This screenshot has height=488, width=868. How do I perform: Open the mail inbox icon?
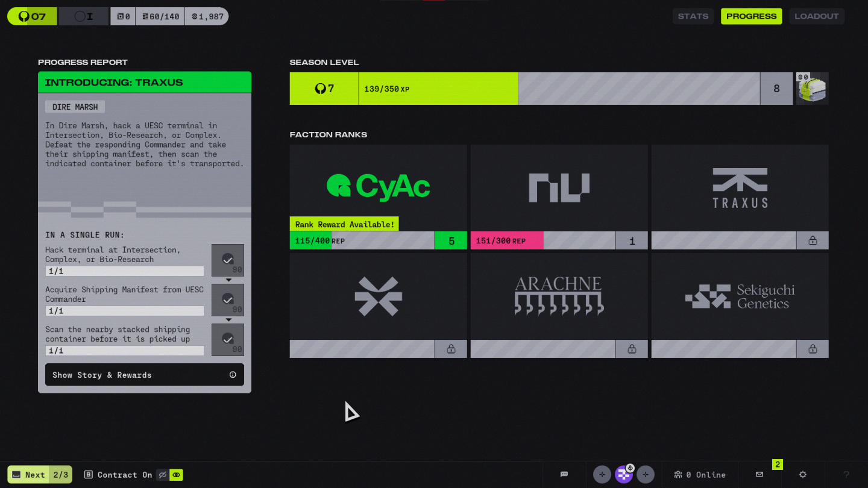click(x=759, y=475)
